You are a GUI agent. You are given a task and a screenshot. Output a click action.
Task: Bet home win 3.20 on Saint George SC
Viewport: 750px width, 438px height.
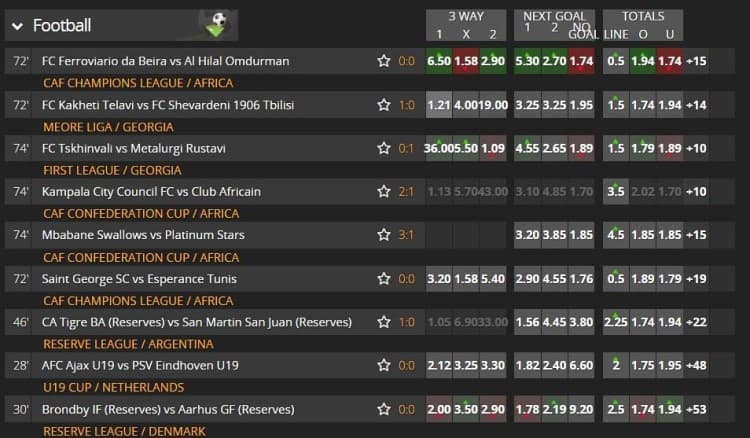pyautogui.click(x=439, y=279)
